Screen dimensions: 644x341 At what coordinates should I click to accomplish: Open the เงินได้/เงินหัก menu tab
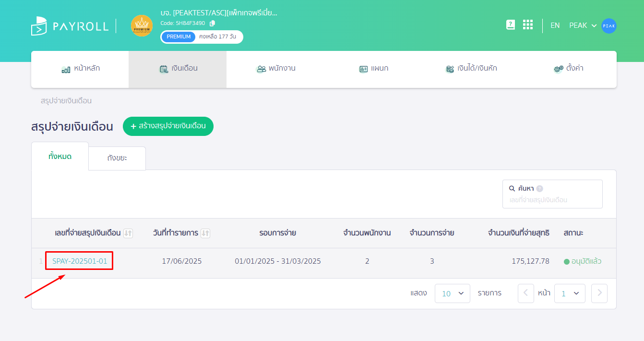[471, 69]
